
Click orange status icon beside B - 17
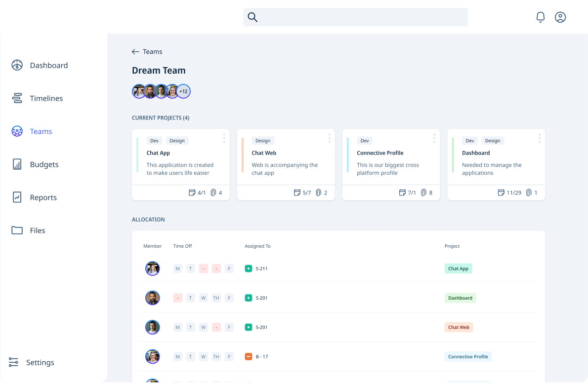click(x=248, y=356)
